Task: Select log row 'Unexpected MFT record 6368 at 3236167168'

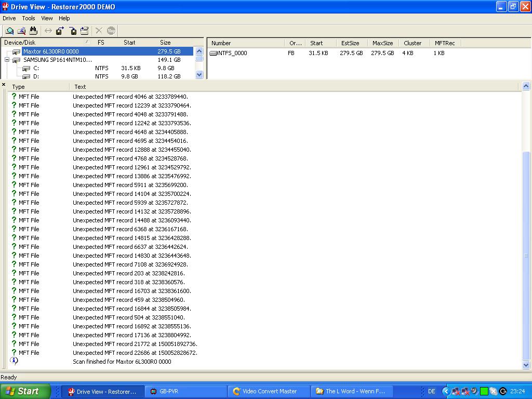Action: click(130, 229)
